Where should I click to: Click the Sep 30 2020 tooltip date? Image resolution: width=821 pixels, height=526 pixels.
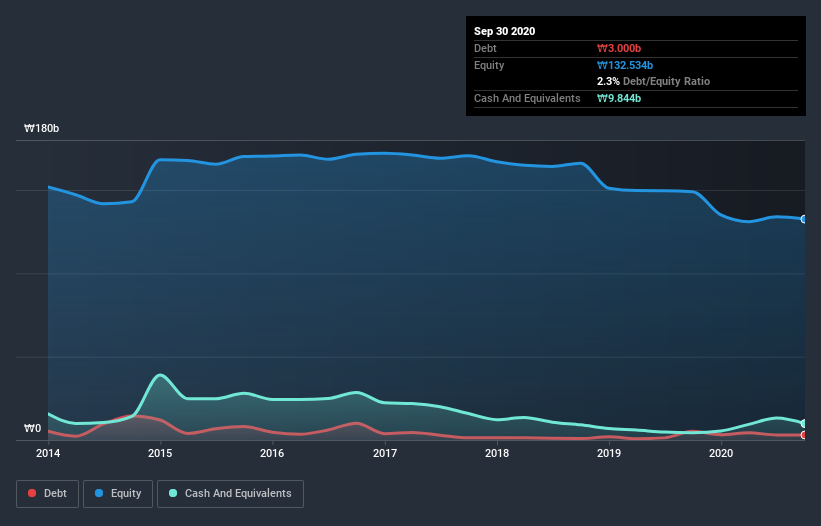(x=505, y=31)
